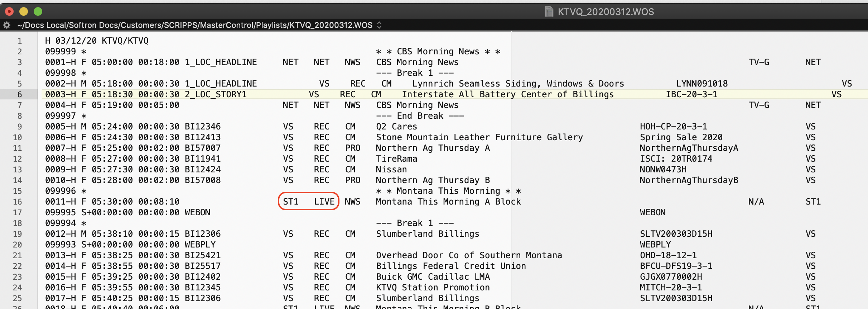Click 'N/A' rating on line 16

point(756,202)
